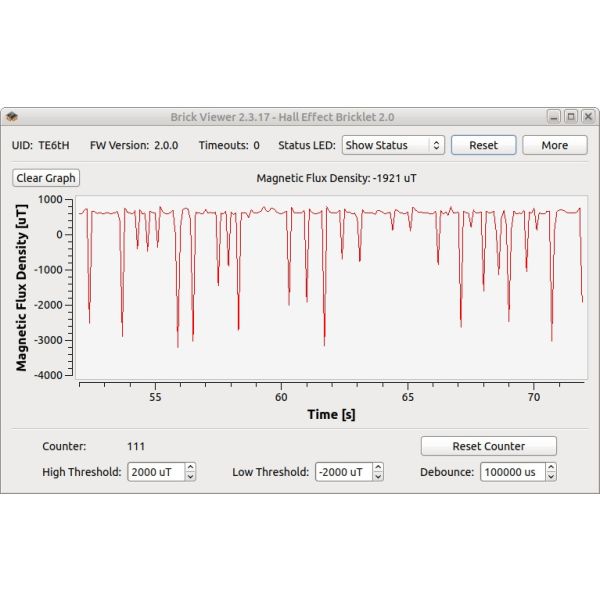
Task: Focus the Debounce input field
Action: pos(513,472)
